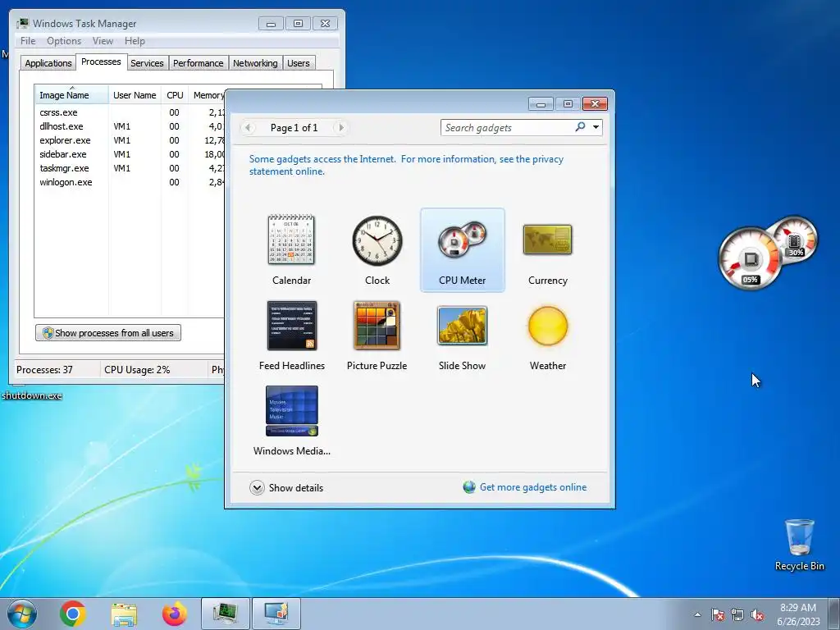
Task: Open Windows Explorer from taskbar
Action: (124, 614)
